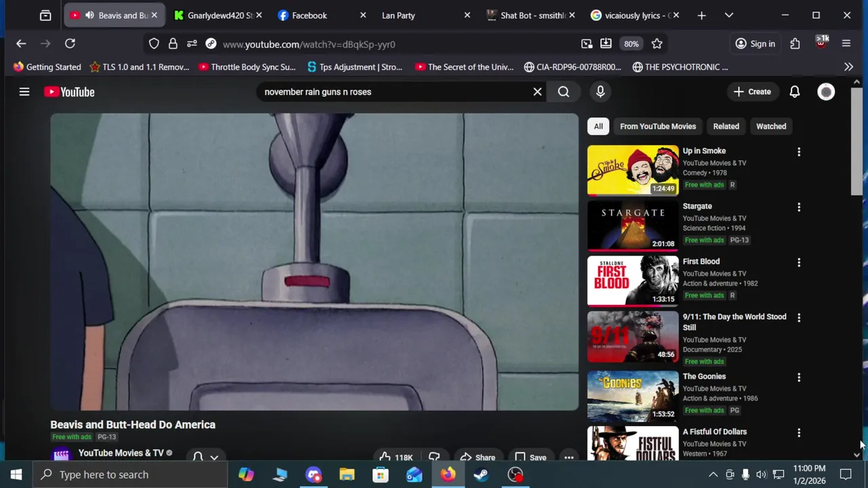Show site security lock information
The width and height of the screenshot is (868, 488).
point(173,43)
